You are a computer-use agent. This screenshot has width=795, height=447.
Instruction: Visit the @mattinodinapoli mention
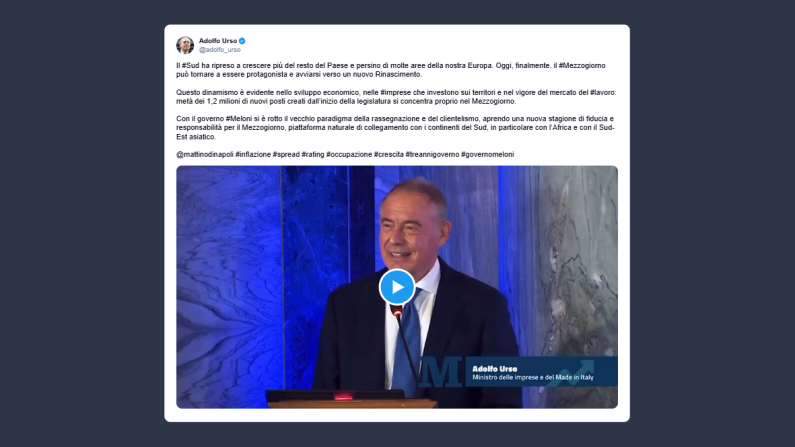[205, 155]
